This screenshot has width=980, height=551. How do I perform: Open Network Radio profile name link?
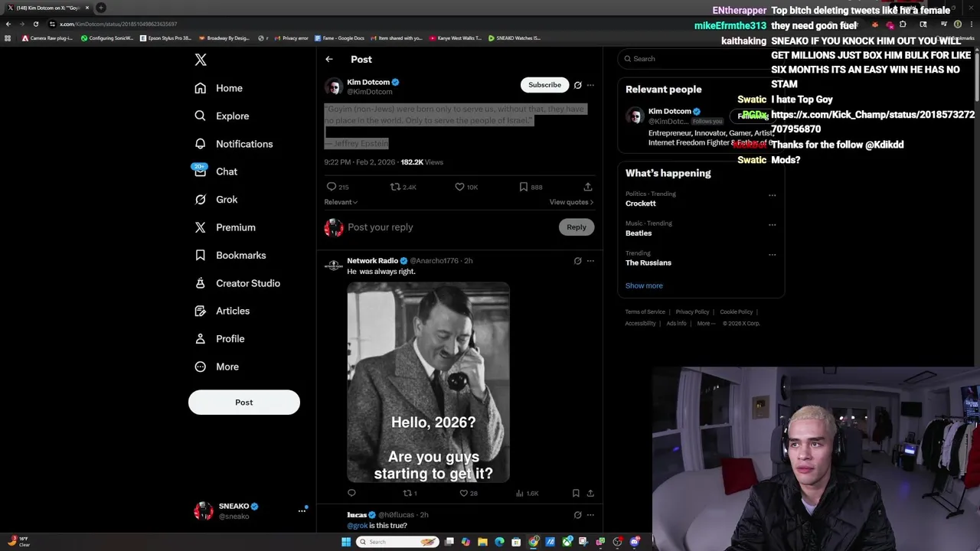pos(373,261)
